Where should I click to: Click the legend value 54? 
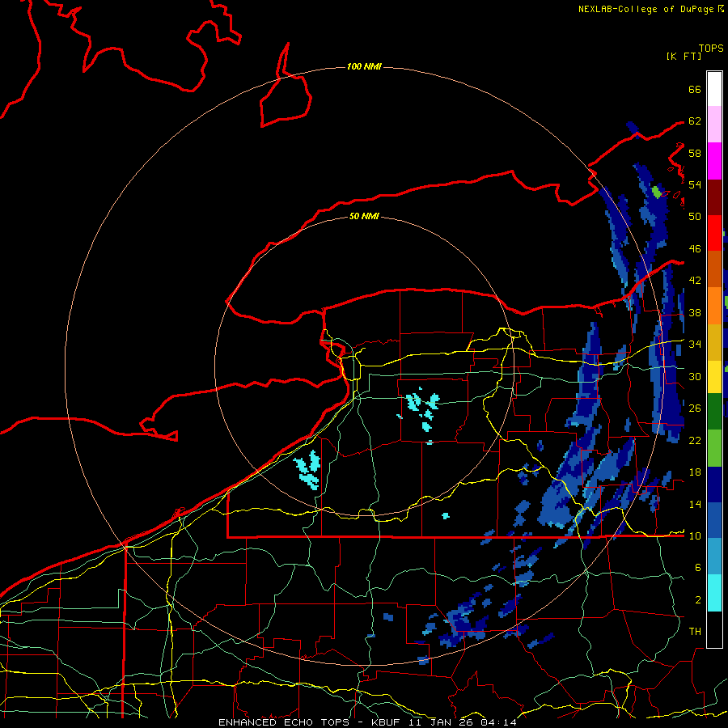(x=695, y=184)
